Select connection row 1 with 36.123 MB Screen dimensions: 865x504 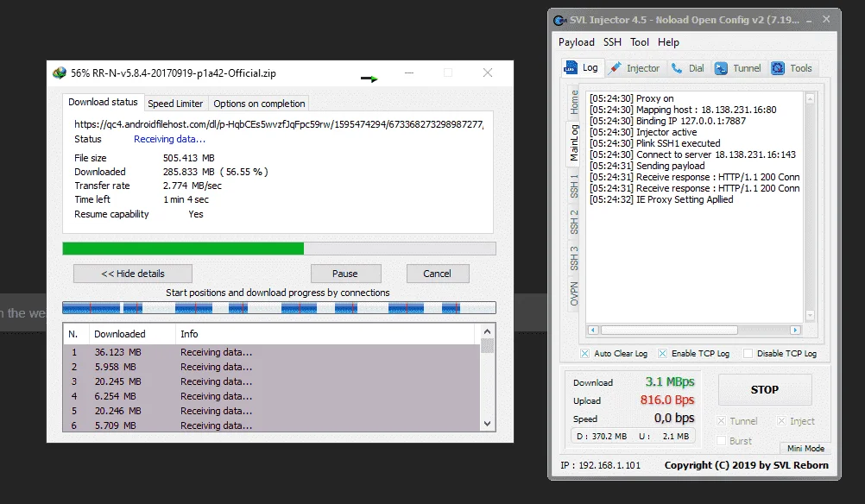[272, 352]
